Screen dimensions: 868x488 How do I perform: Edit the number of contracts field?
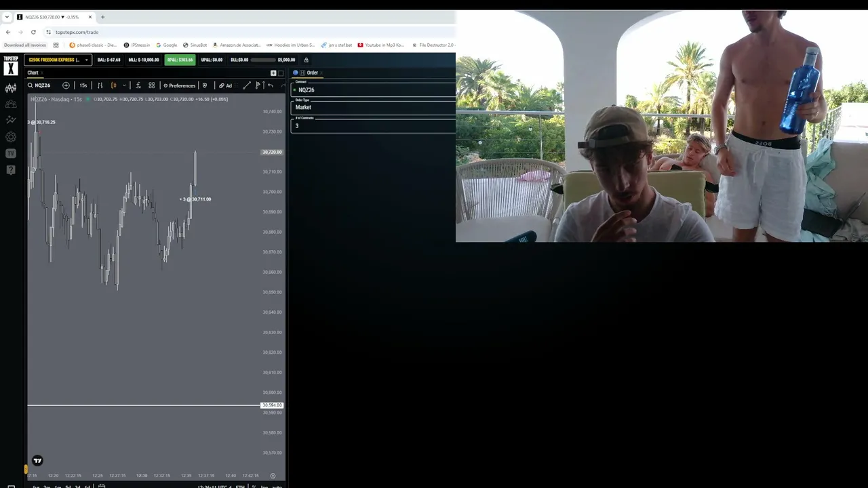click(x=374, y=125)
